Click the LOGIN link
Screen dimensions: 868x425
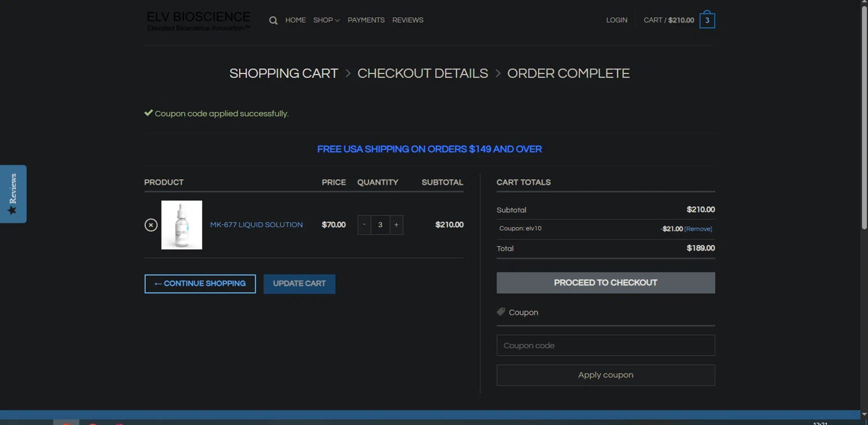[616, 20]
